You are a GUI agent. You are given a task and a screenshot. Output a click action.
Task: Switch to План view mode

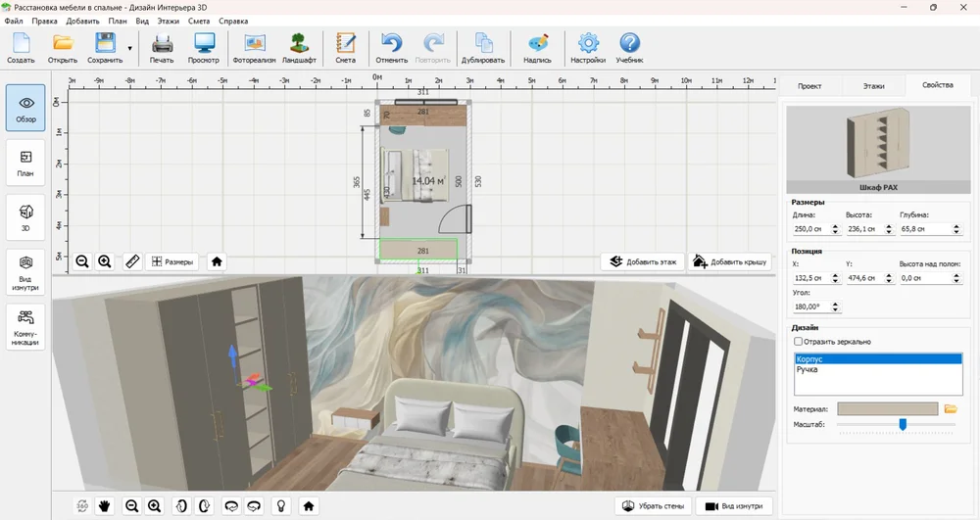click(x=25, y=163)
